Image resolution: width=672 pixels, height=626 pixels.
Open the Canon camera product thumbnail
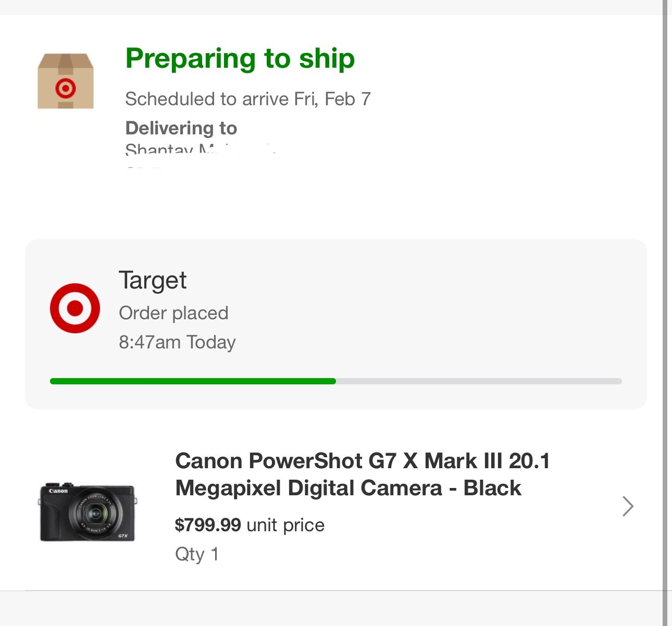88,511
